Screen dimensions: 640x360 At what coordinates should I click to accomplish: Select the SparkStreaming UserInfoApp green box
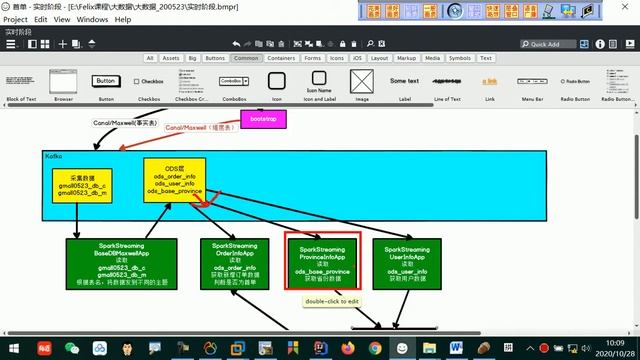tap(407, 264)
